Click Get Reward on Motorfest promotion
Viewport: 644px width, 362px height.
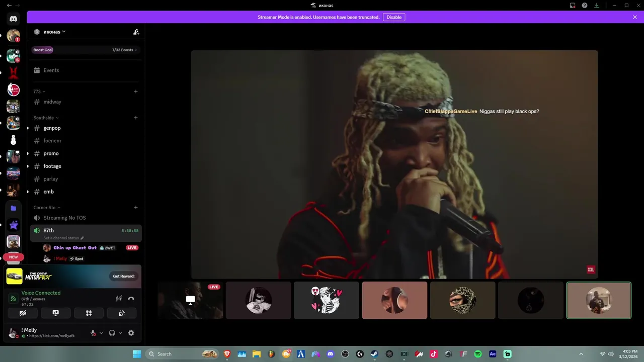pyautogui.click(x=123, y=276)
